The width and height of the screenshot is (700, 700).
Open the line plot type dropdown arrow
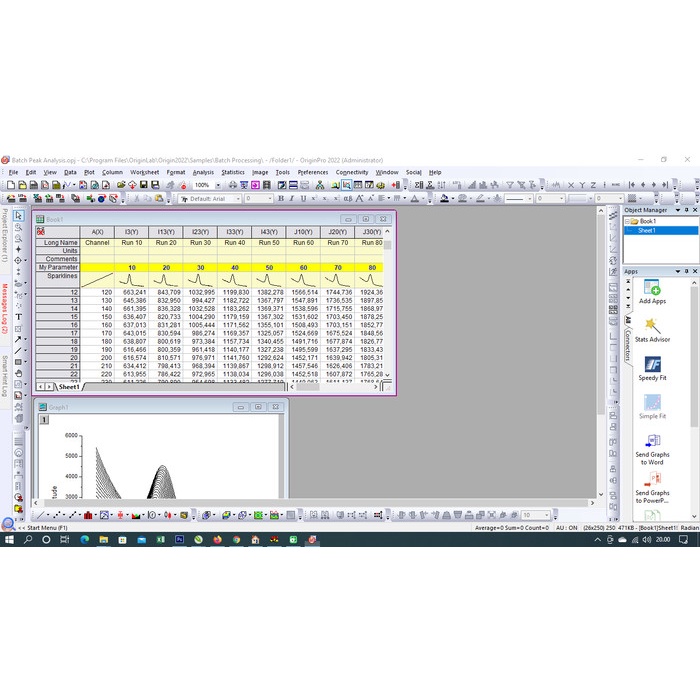click(x=48, y=515)
